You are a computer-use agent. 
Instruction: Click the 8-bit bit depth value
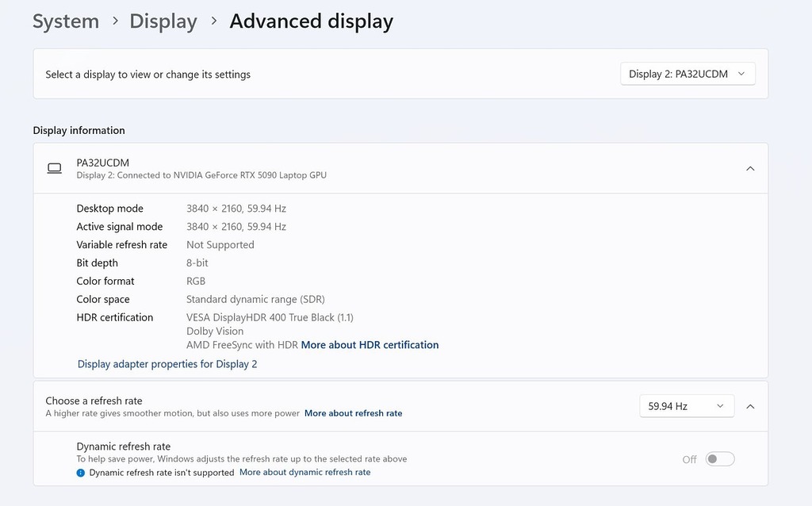click(x=197, y=263)
